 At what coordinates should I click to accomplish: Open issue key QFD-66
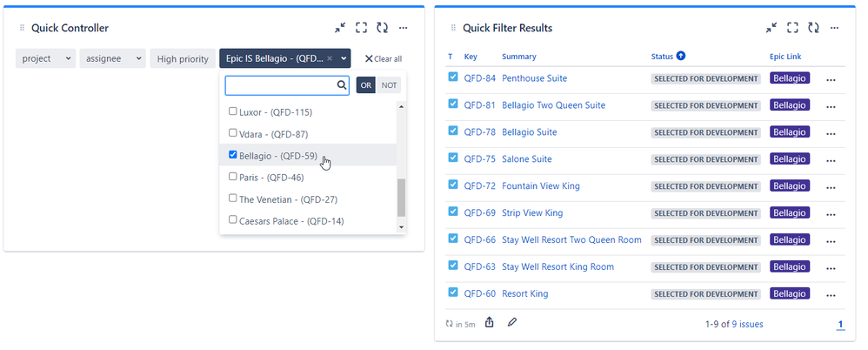[479, 239]
